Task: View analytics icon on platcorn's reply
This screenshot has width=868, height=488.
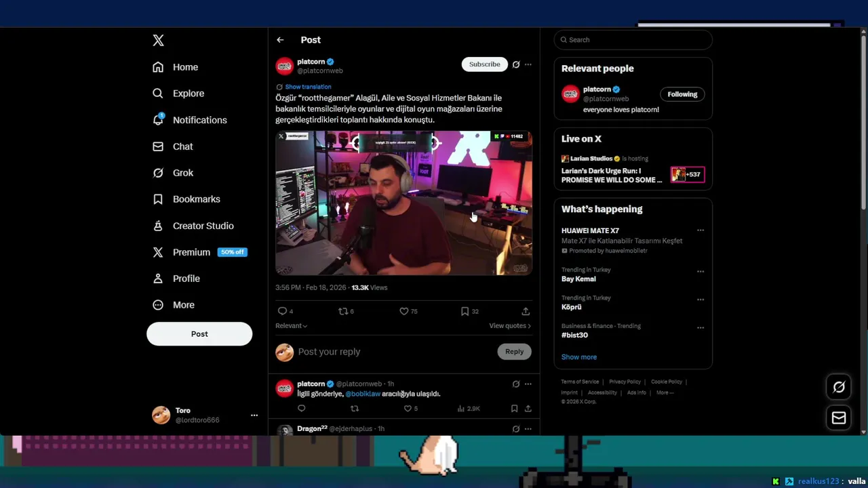Action: [x=461, y=409]
